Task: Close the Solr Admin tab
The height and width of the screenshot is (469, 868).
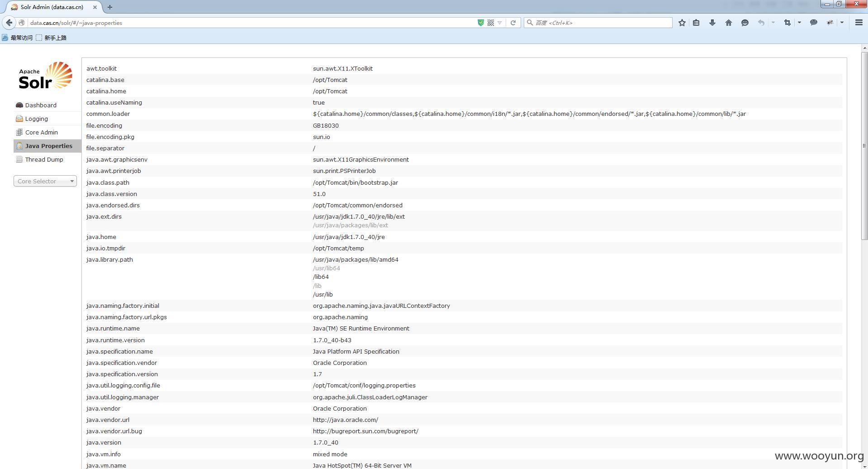Action: click(95, 7)
